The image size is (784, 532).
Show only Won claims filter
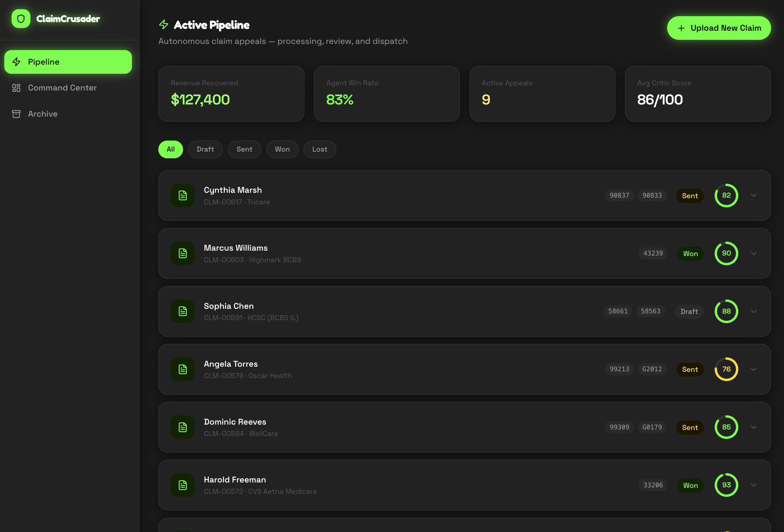282,149
